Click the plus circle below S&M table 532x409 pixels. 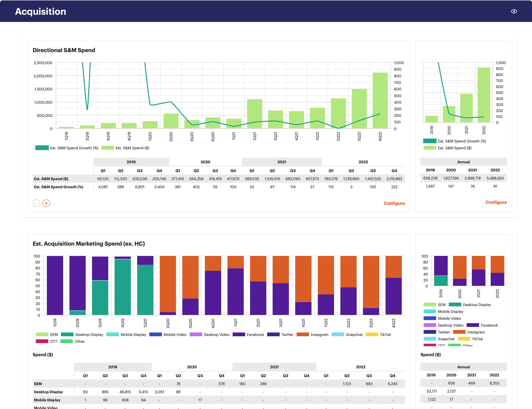(x=46, y=203)
